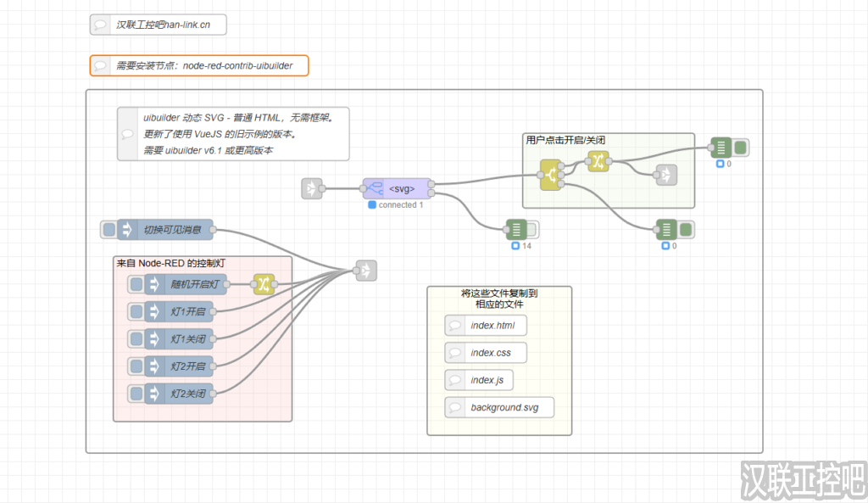Select switch node in user click group

coord(551,175)
